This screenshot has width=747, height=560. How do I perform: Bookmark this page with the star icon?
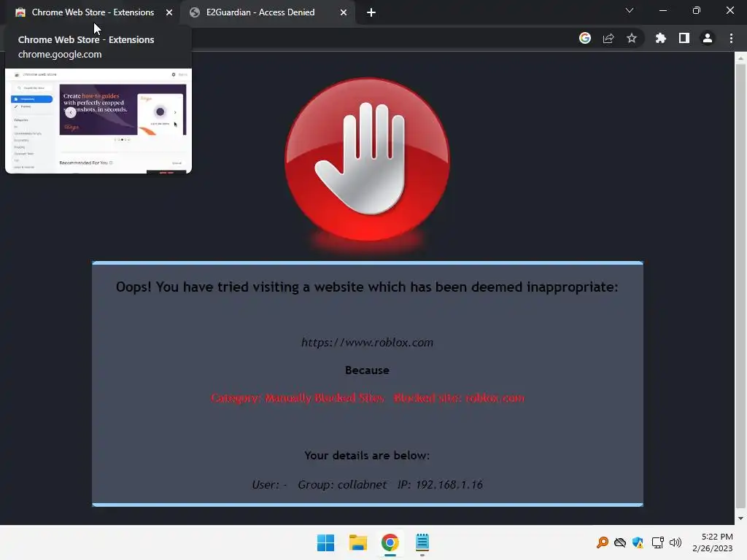[632, 38]
